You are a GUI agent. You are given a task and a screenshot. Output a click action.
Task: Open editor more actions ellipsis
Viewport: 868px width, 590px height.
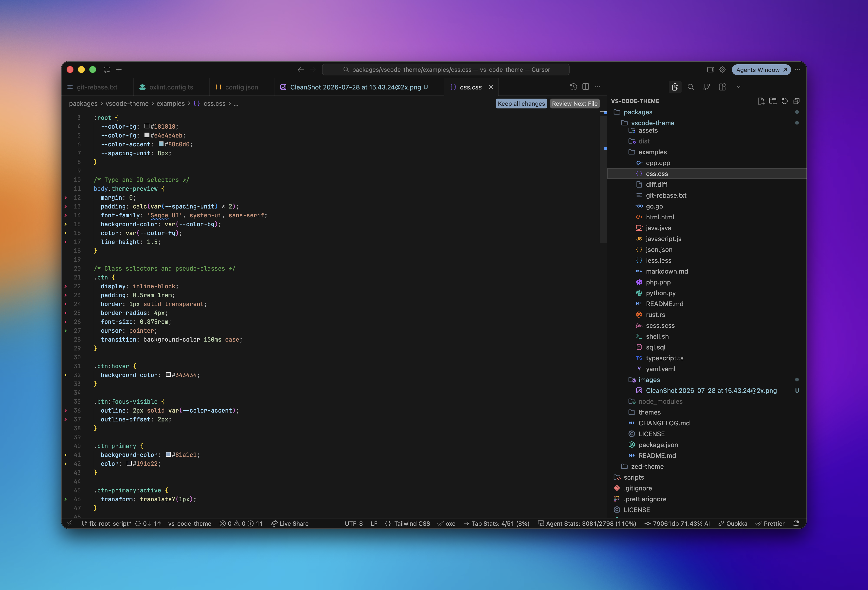(x=597, y=87)
